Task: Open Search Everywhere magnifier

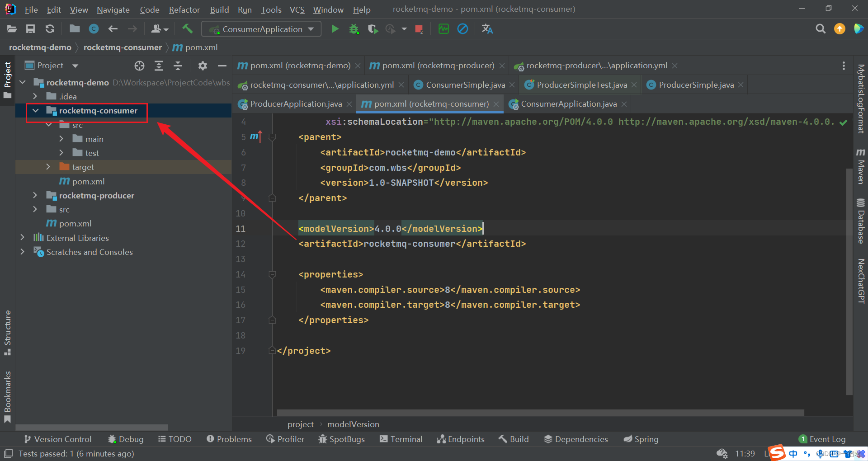Action: (x=820, y=29)
